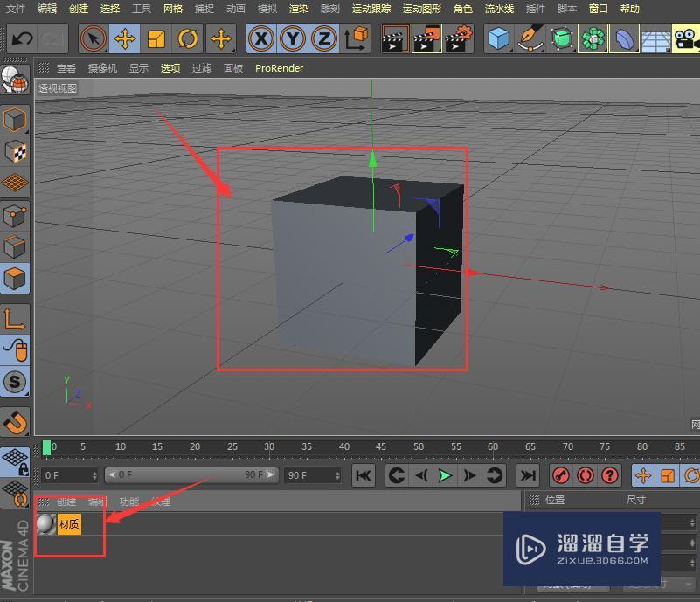Screen dimensions: 700x602
Task: Open the 90 F end frame dropdown
Action: [x=337, y=475]
